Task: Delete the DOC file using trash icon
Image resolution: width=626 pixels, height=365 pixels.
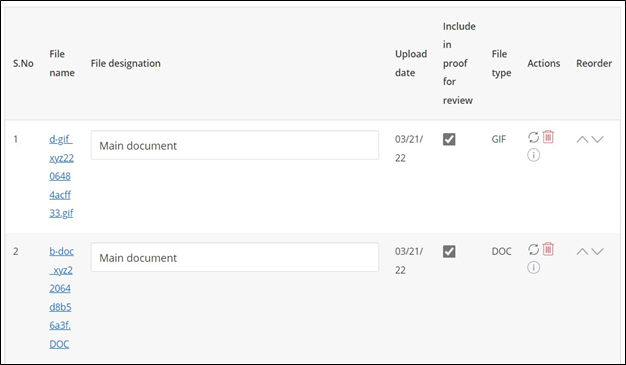Action: [549, 249]
